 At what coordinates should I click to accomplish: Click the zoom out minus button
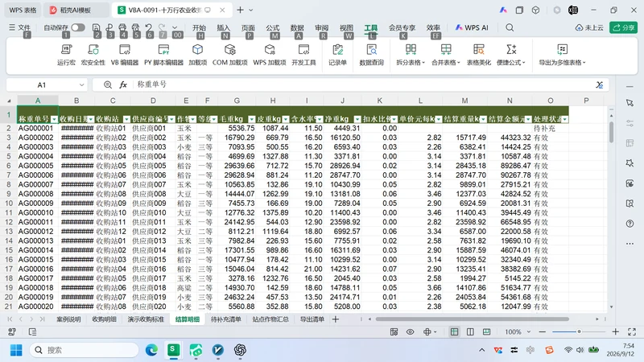[542, 331]
